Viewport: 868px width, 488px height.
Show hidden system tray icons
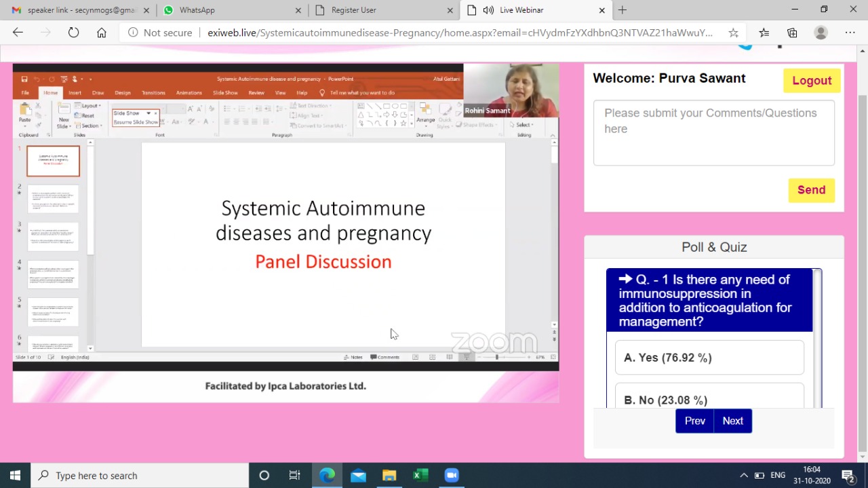[743, 475]
